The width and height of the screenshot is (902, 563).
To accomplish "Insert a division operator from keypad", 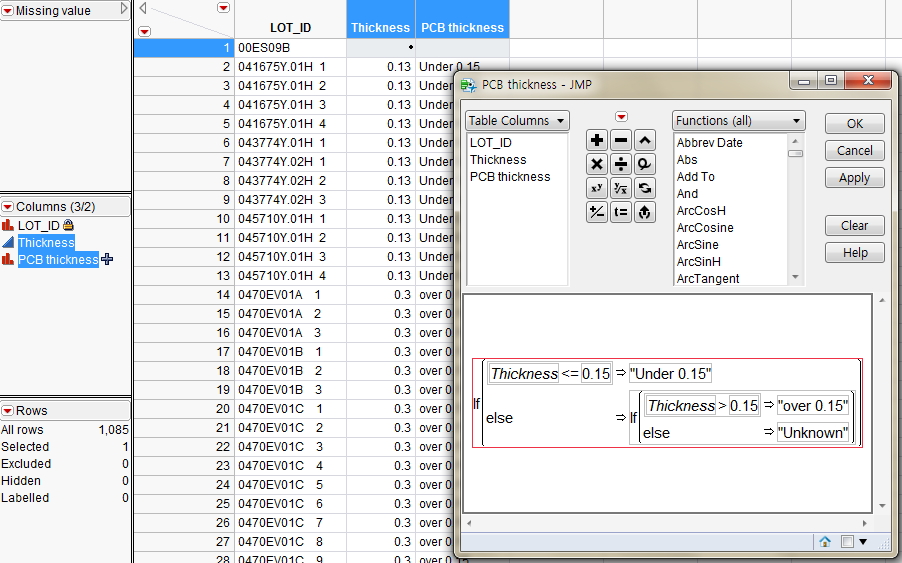I will [621, 164].
